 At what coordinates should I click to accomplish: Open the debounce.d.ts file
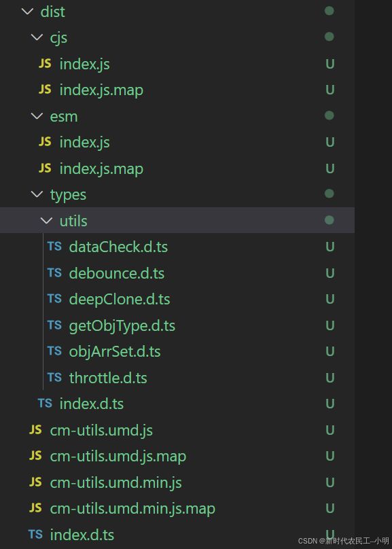(117, 273)
